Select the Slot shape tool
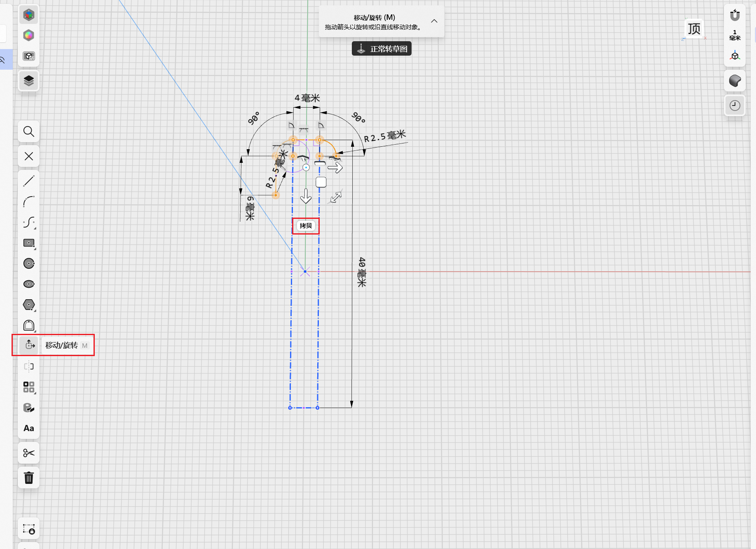 pos(29,325)
